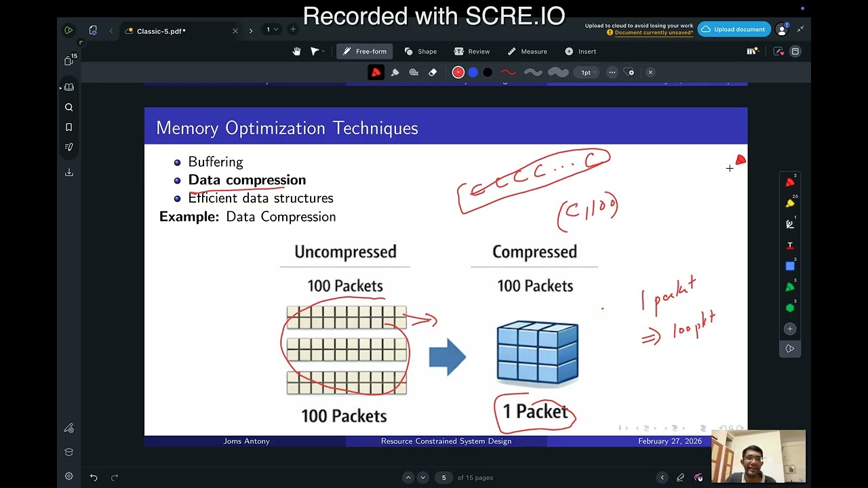The image size is (868, 488).
Task: Open the Insert tab
Action: pos(580,52)
